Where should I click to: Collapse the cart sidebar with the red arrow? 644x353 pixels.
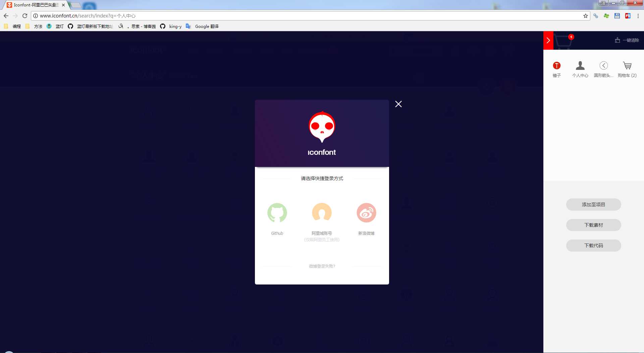(x=548, y=40)
